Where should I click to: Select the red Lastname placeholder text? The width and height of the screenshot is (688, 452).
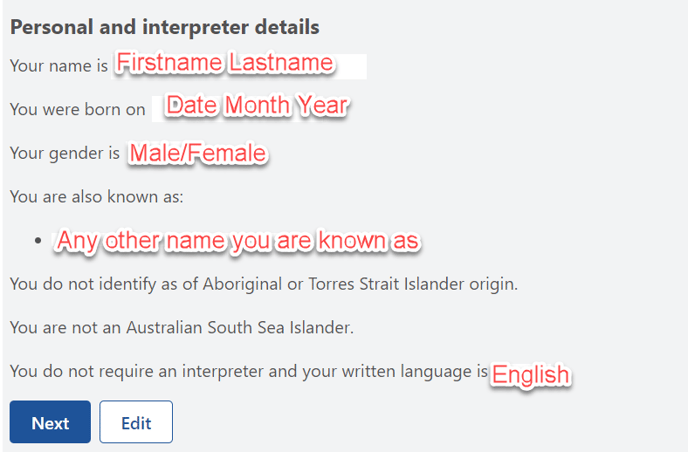281,62
